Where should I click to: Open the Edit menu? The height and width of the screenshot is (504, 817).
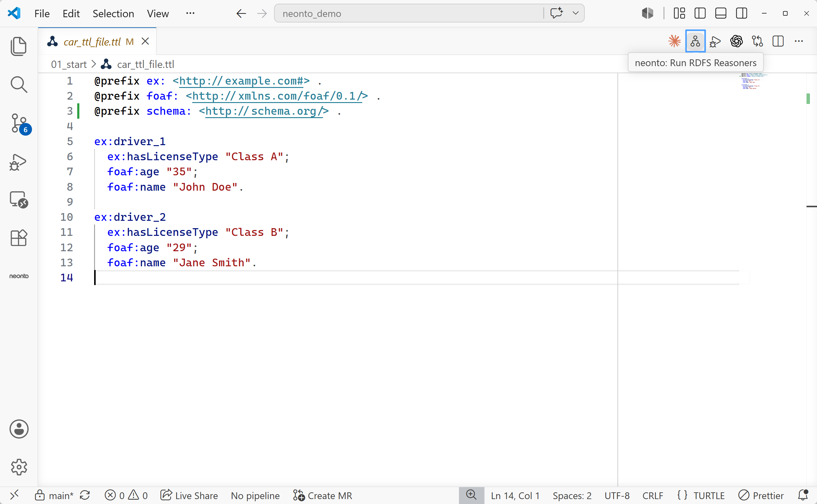pos(71,14)
